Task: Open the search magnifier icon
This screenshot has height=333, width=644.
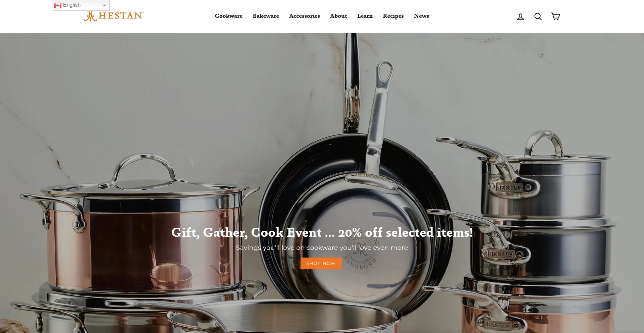Action: click(x=538, y=16)
